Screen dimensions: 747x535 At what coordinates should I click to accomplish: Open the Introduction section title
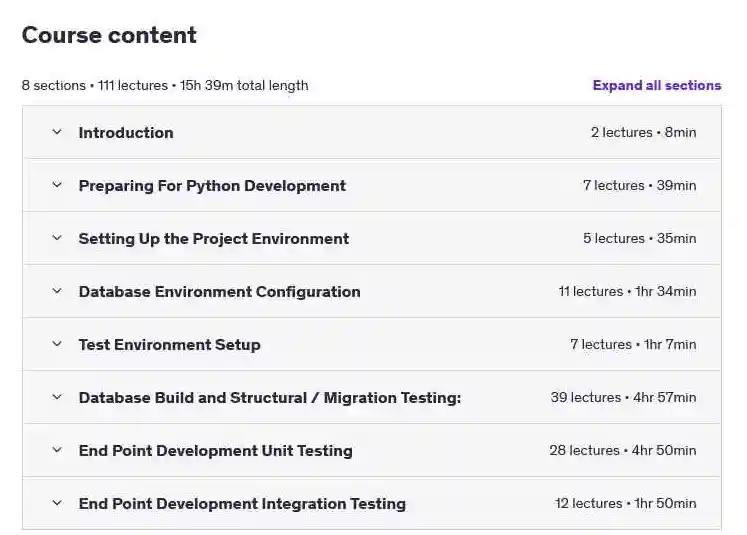(126, 132)
